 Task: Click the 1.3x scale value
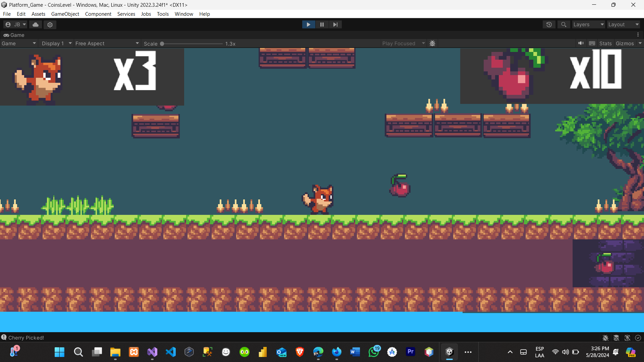click(x=230, y=44)
